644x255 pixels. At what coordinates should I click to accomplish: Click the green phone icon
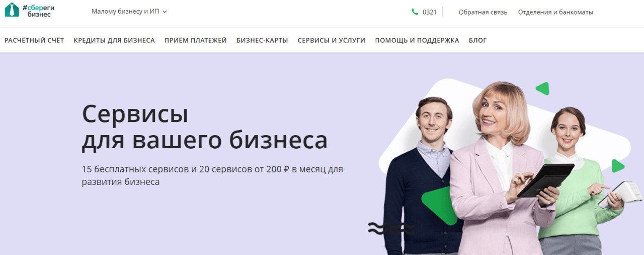pos(415,12)
